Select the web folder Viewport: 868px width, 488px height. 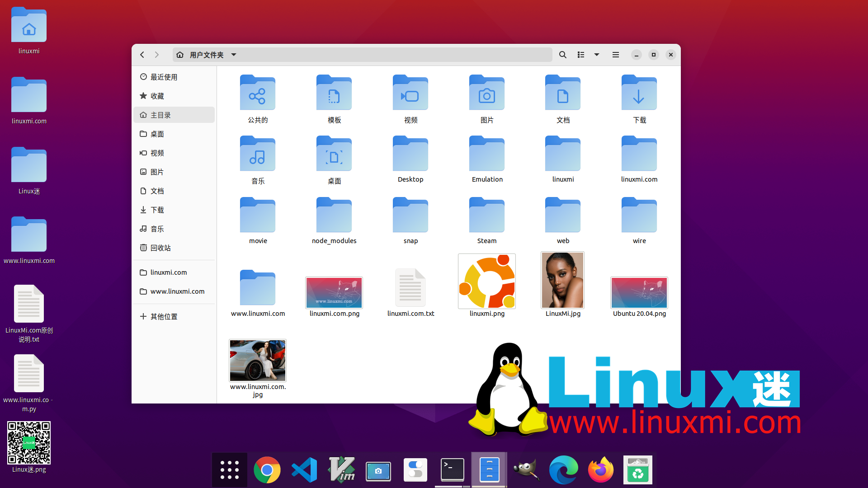pos(563,215)
